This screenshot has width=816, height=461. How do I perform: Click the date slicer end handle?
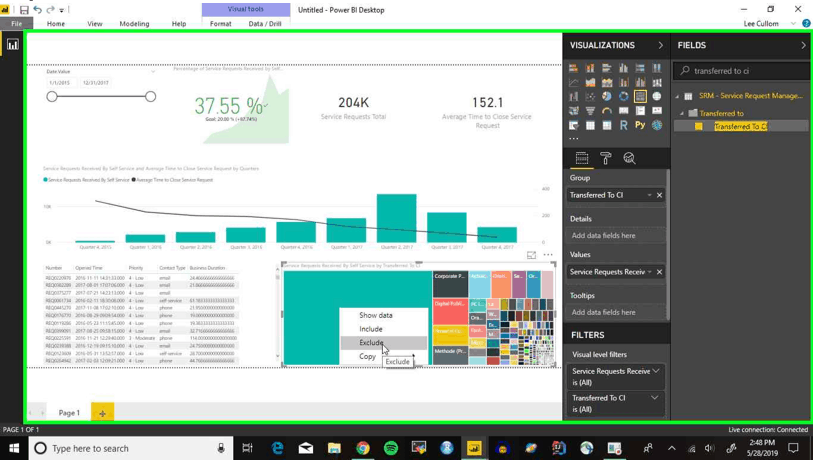pos(150,96)
